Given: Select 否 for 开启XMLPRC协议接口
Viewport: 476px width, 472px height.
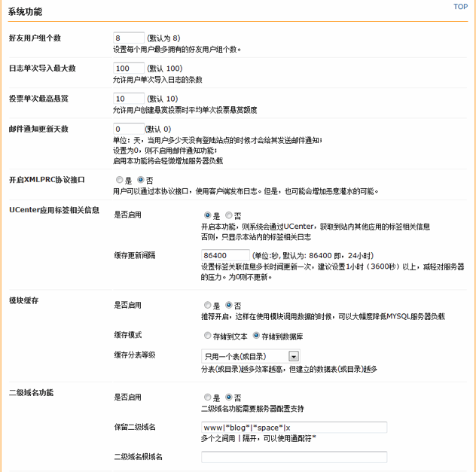Looking at the screenshot, I should tap(140, 180).
